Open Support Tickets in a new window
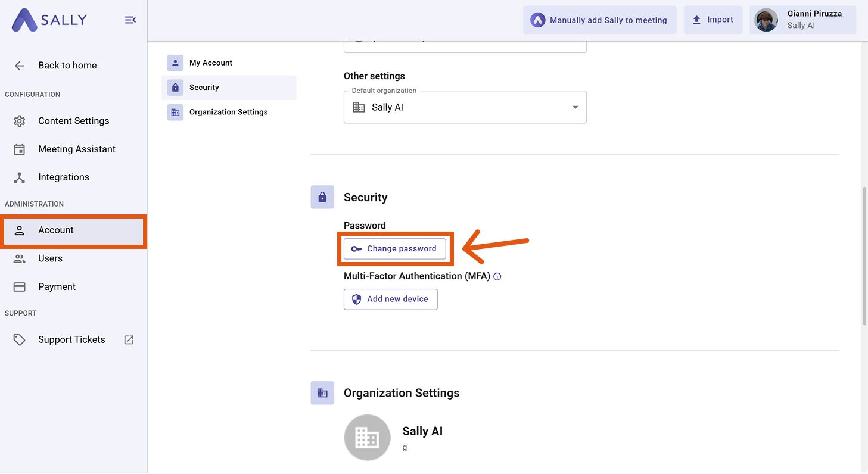This screenshot has width=868, height=474. pyautogui.click(x=71, y=339)
